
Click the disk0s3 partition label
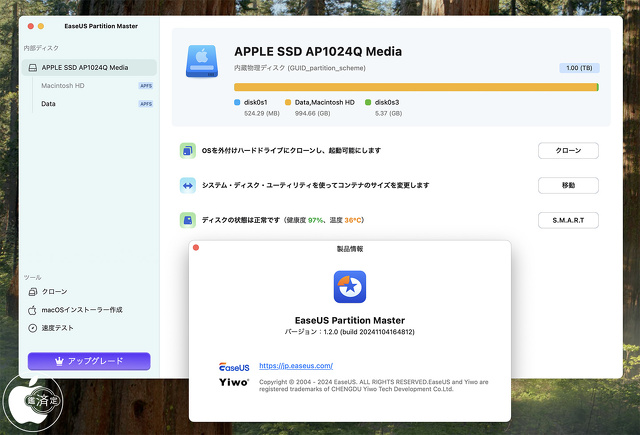coord(387,102)
